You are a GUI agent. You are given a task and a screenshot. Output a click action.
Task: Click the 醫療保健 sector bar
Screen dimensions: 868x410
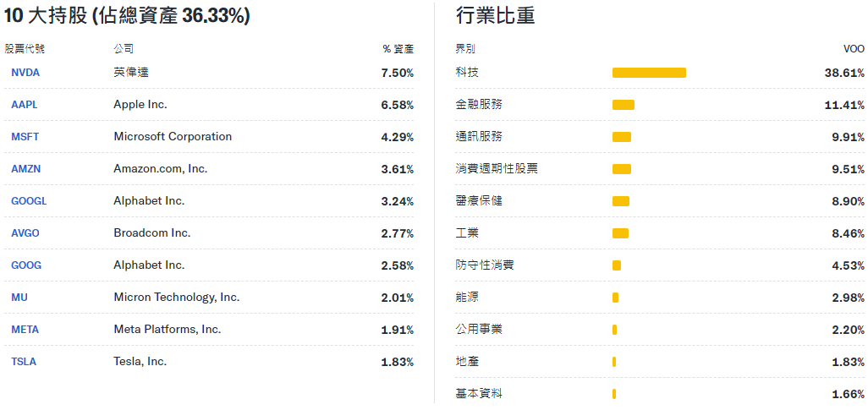[x=621, y=201]
